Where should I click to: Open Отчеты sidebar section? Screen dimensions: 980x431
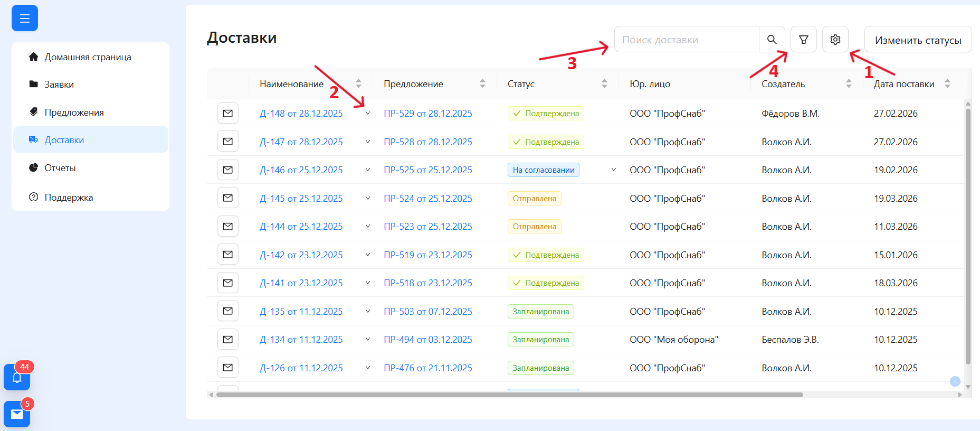pyautogui.click(x=60, y=168)
